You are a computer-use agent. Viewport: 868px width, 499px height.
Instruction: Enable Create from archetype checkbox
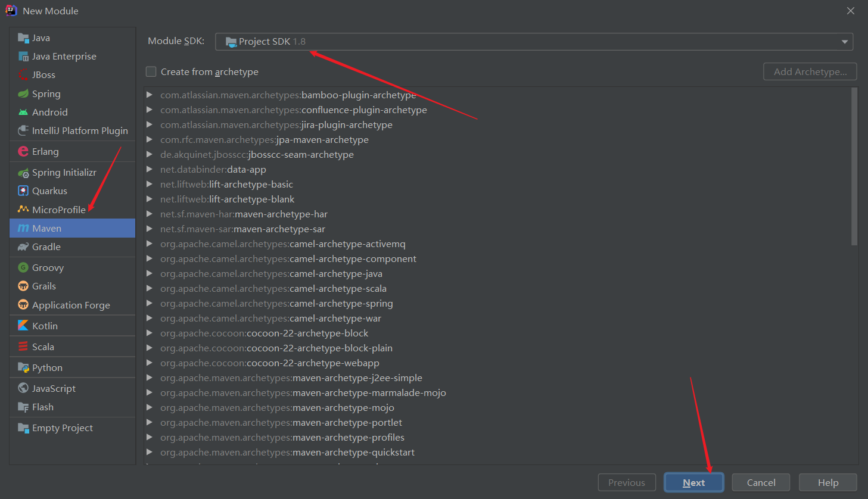coord(151,71)
